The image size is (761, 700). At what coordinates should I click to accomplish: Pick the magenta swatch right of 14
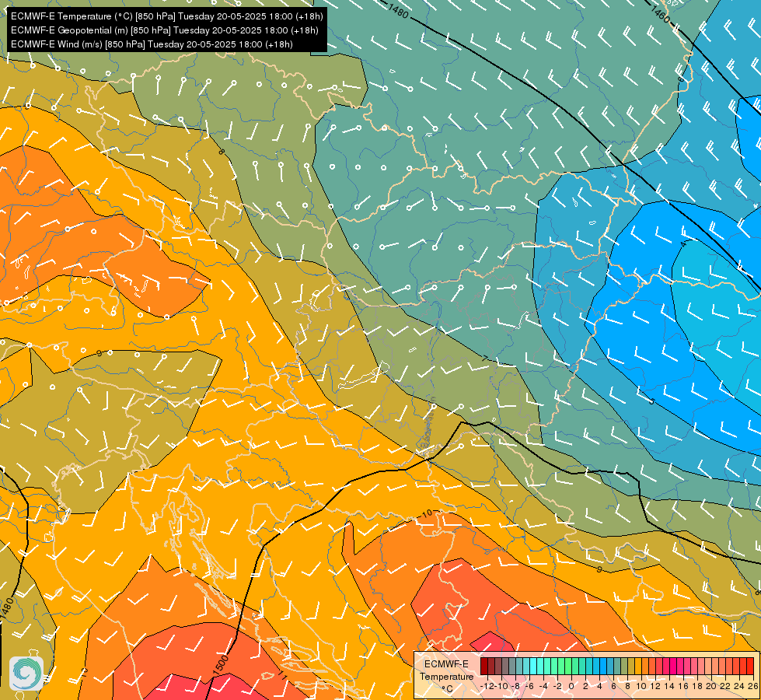coord(672,666)
